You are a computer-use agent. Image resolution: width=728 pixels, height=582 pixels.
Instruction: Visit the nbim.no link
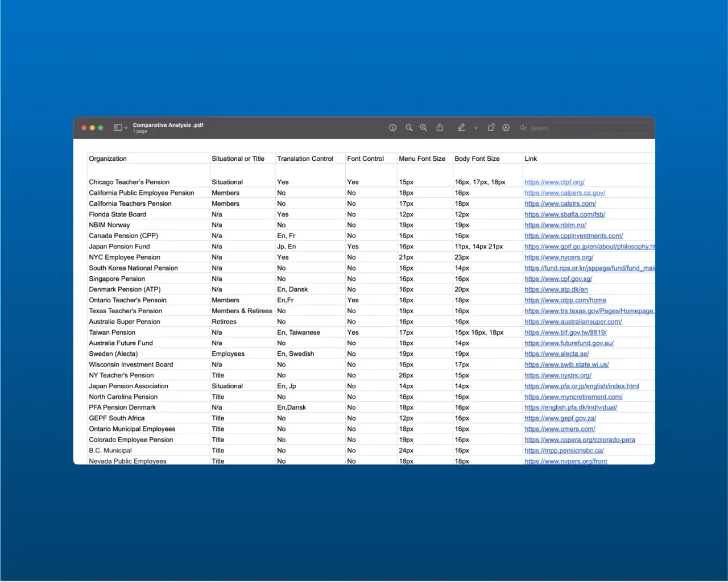tap(555, 225)
